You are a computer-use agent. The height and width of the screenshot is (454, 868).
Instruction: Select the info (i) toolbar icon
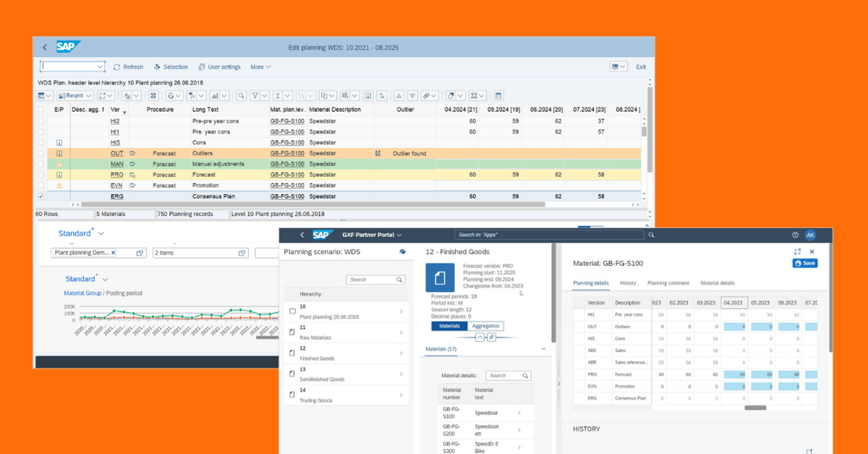point(368,95)
